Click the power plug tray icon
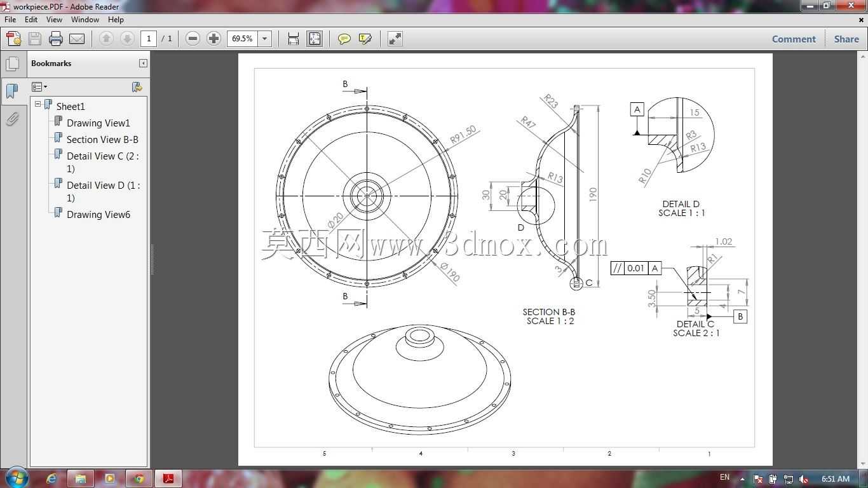This screenshot has width=868, height=488. 773,479
